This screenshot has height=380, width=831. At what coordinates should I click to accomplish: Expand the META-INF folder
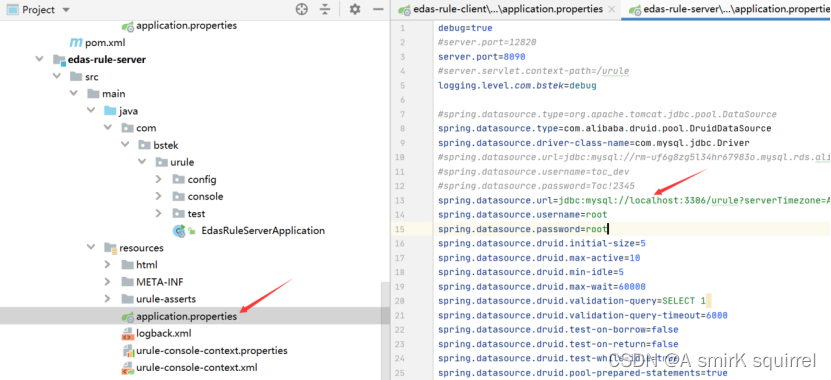(x=108, y=281)
